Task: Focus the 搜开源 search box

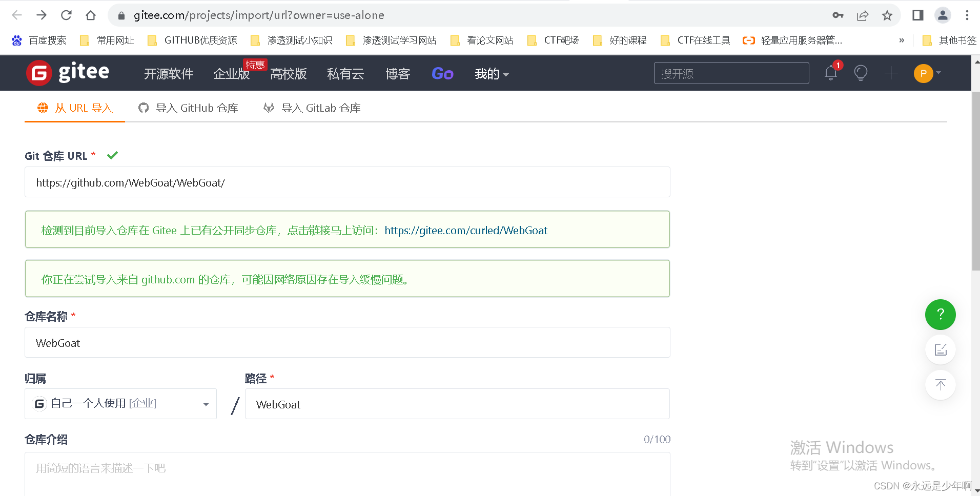Action: click(x=731, y=73)
